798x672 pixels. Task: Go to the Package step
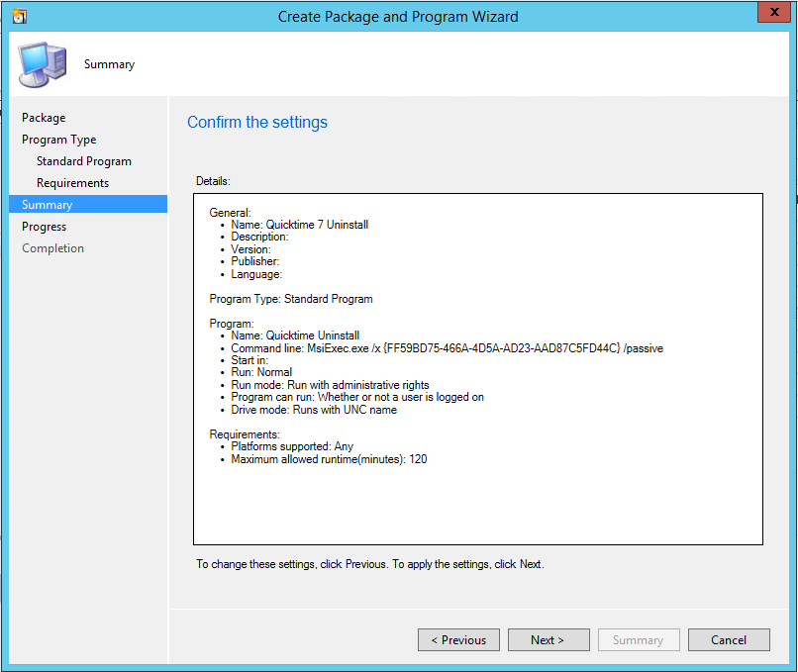click(x=44, y=118)
